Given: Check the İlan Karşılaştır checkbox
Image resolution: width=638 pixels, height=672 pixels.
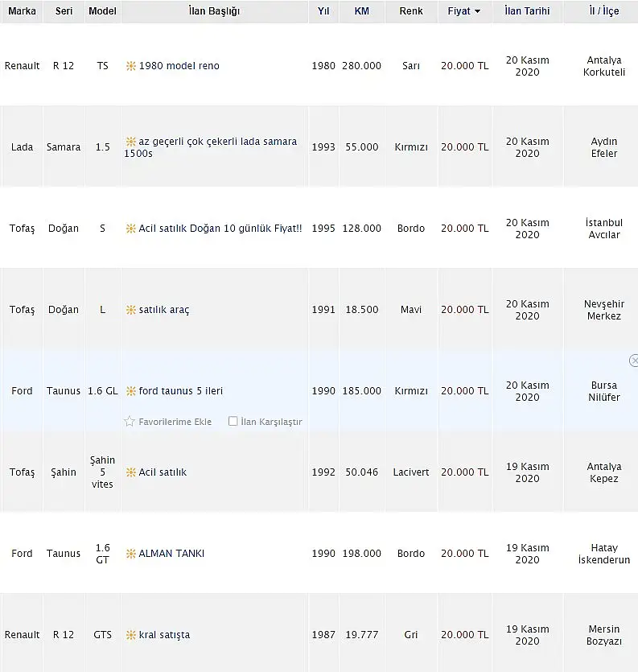Looking at the screenshot, I should pos(233,421).
